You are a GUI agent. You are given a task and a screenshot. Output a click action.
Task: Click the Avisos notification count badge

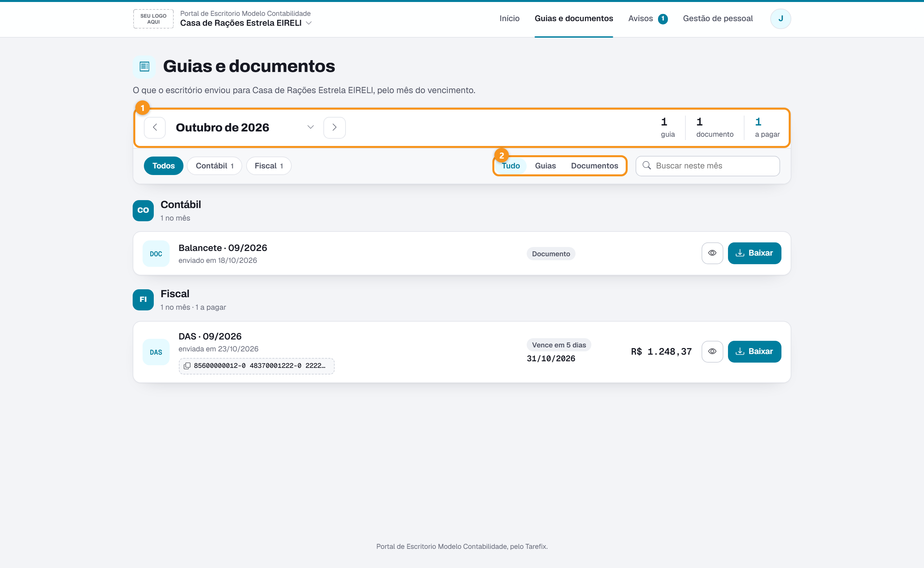(662, 19)
